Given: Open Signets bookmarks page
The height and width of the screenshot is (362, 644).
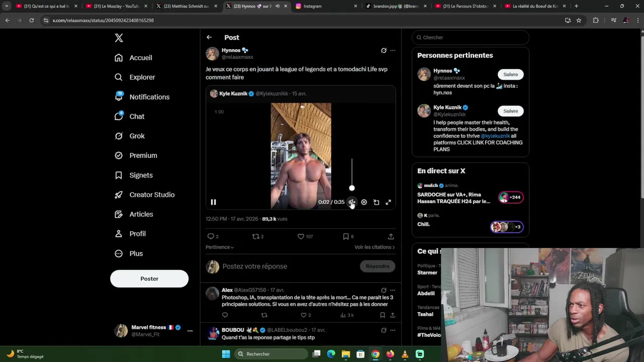Looking at the screenshot, I should pyautogui.click(x=133, y=175).
